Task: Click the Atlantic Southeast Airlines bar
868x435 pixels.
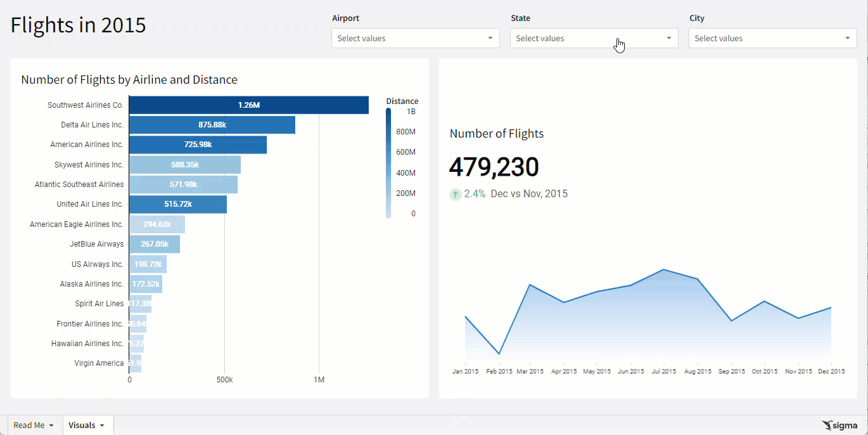Action: point(183,185)
